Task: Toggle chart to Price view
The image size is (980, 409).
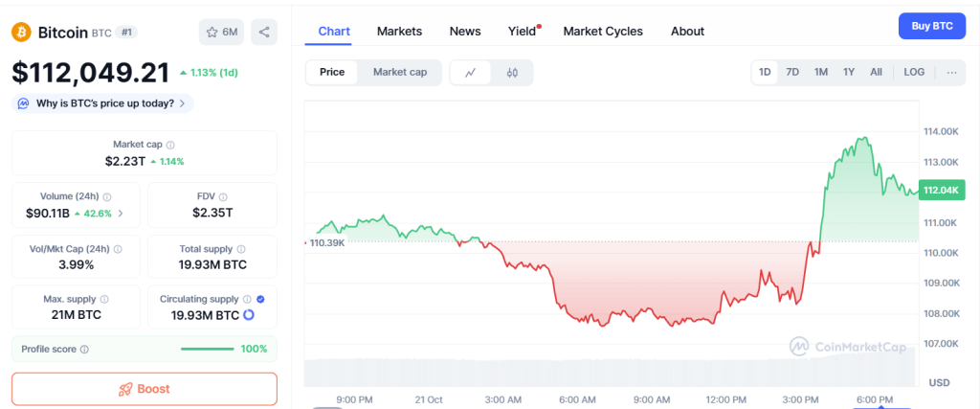Action: coord(332,72)
